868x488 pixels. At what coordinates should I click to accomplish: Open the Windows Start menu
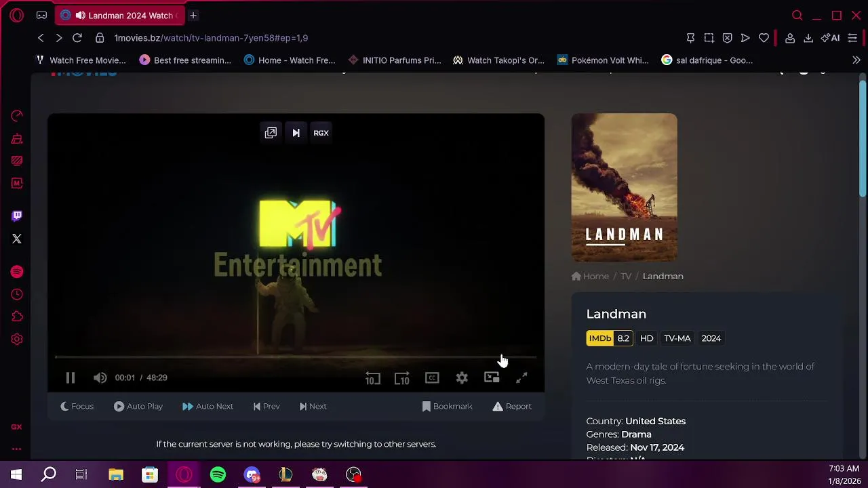[16, 474]
